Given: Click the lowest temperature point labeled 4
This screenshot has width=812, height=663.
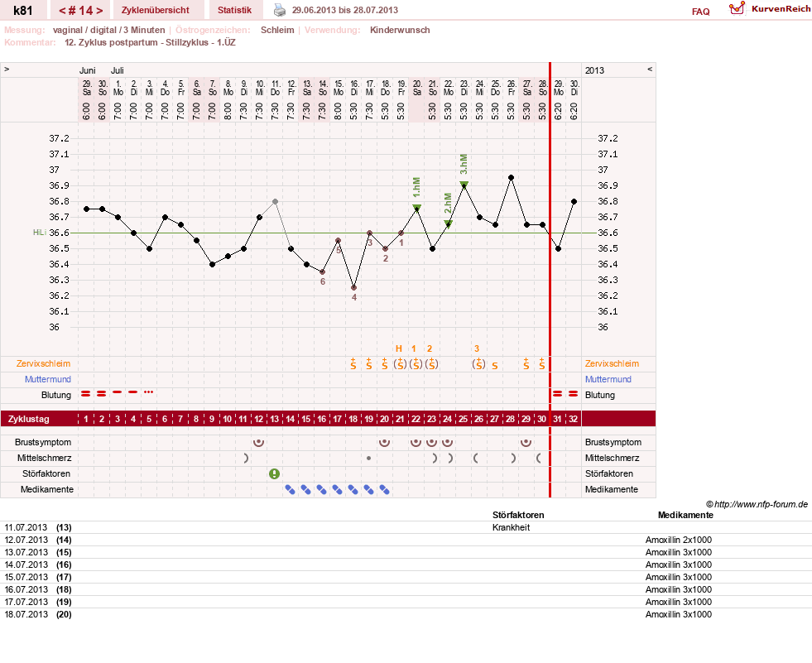Looking at the screenshot, I should coord(353,288).
